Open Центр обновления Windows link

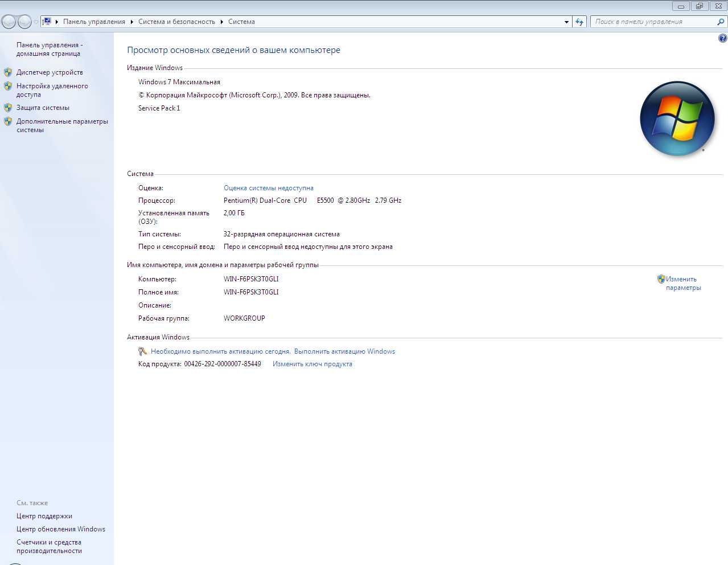pyautogui.click(x=61, y=529)
